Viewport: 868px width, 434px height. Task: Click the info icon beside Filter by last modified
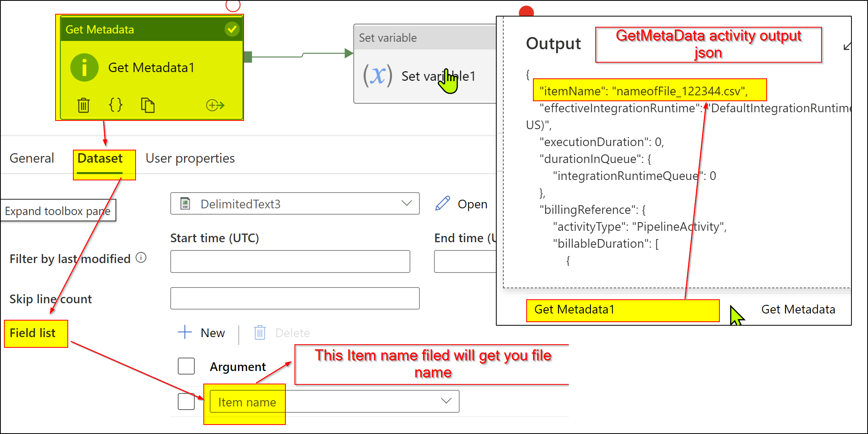click(141, 258)
